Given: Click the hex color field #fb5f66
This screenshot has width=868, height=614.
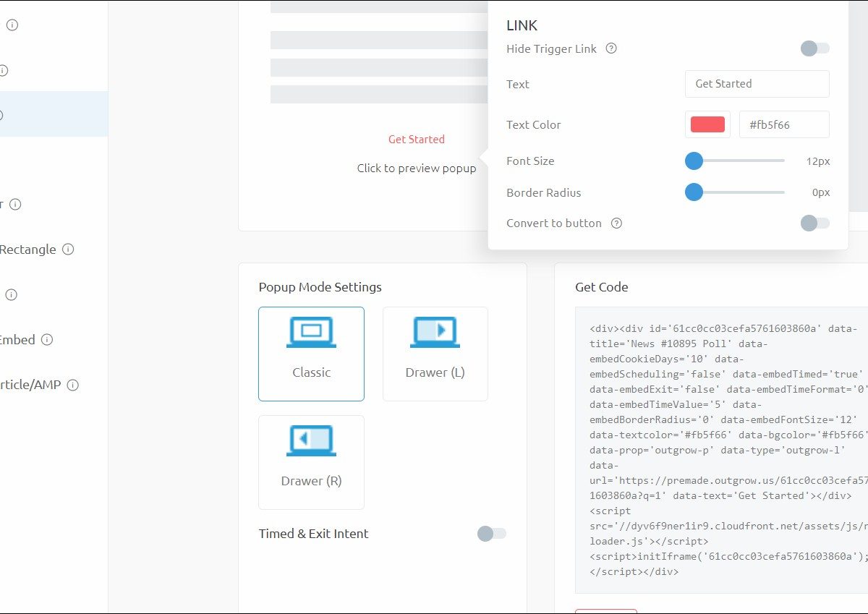Looking at the screenshot, I should (783, 124).
